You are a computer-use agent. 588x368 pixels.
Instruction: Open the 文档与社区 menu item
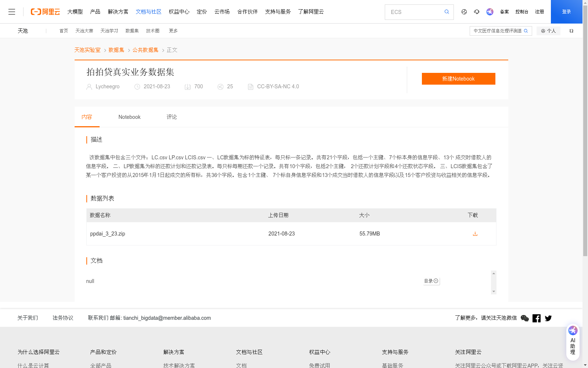point(148,12)
